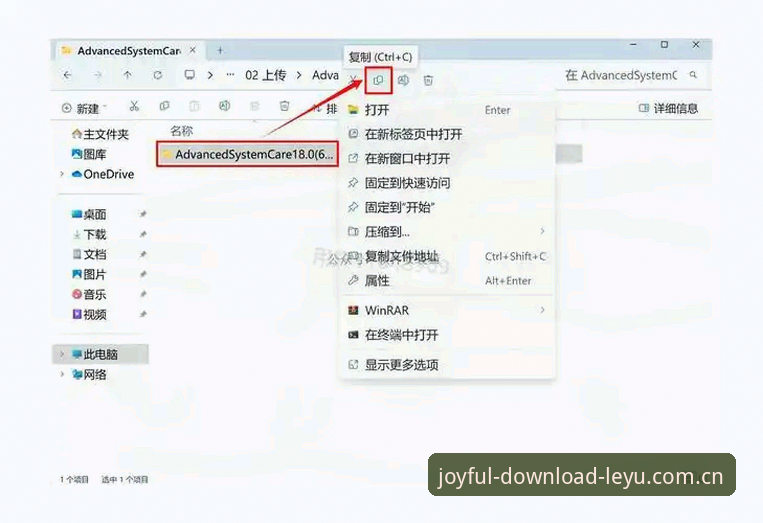Click the Forward navigation arrow
The width and height of the screenshot is (763, 523).
(x=98, y=75)
